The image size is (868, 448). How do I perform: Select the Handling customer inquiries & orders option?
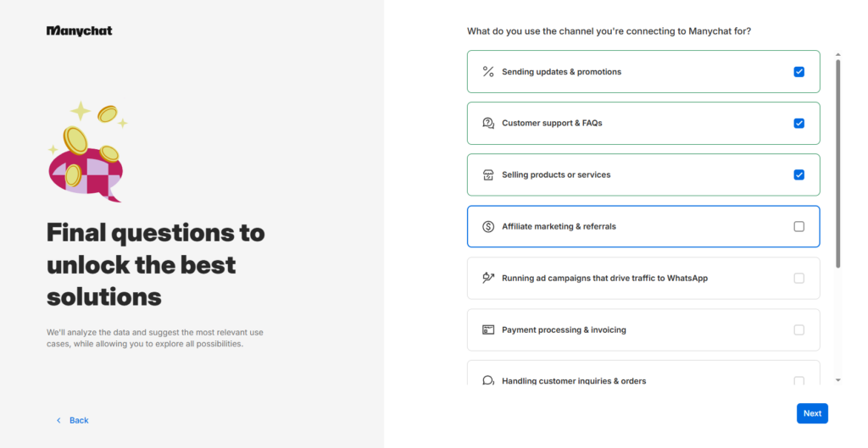pyautogui.click(x=643, y=373)
